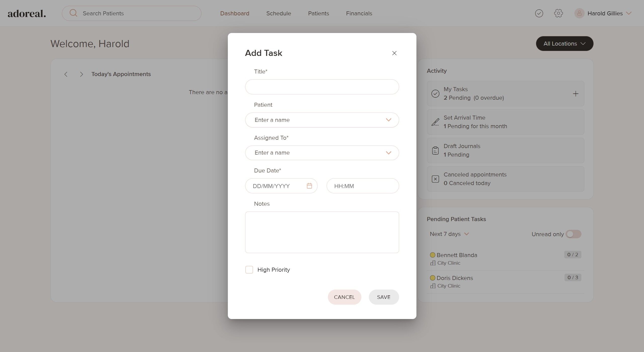The width and height of the screenshot is (644, 352).
Task: Expand the Patient name dropdown
Action: coord(388,120)
